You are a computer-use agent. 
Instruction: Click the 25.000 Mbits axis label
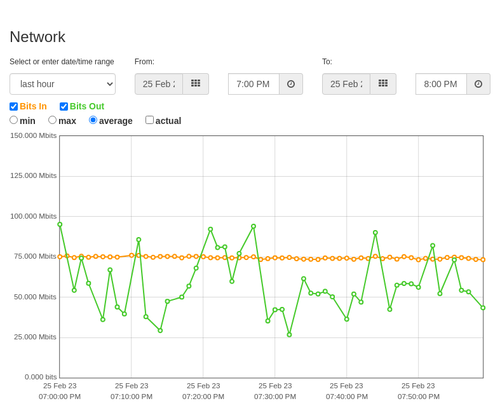click(x=35, y=337)
